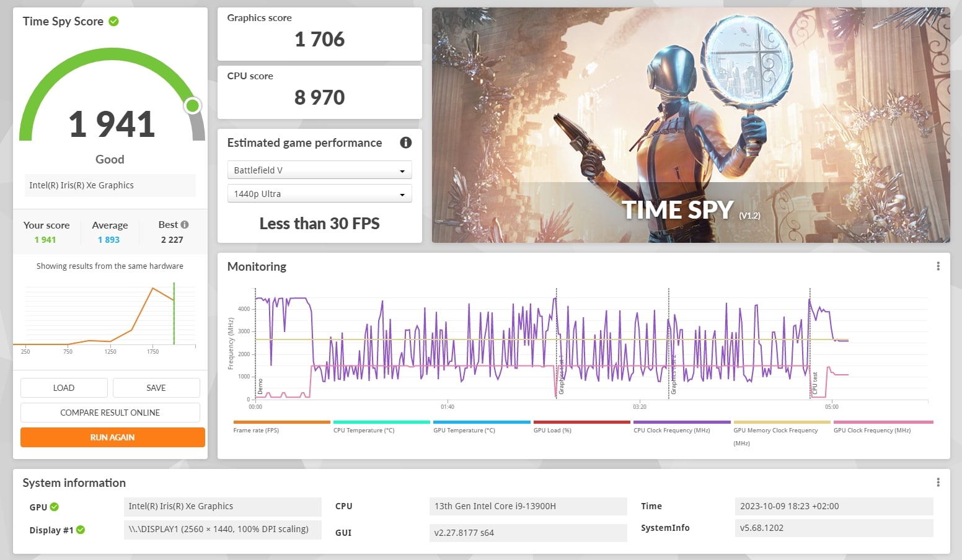Click the green check icon beside Display #1
The height and width of the screenshot is (560, 962).
pyautogui.click(x=81, y=530)
